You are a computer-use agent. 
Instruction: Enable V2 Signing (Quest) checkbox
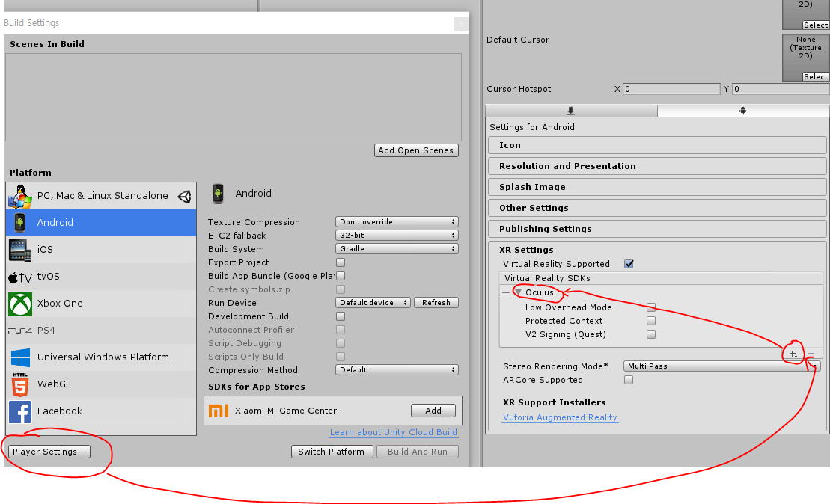point(651,334)
